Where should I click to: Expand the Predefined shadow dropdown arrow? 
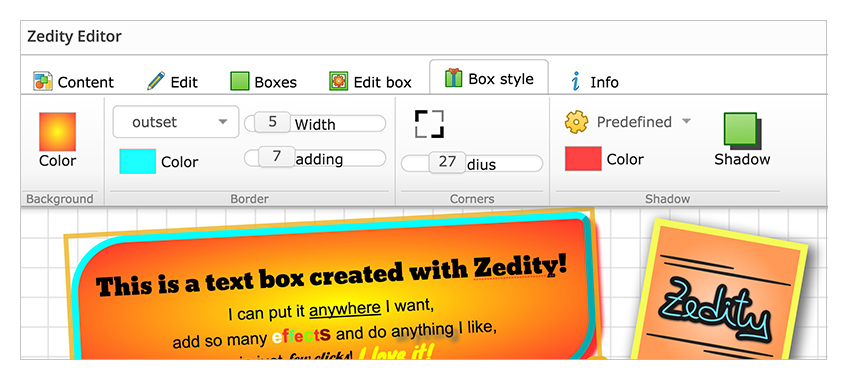pyautogui.click(x=686, y=121)
